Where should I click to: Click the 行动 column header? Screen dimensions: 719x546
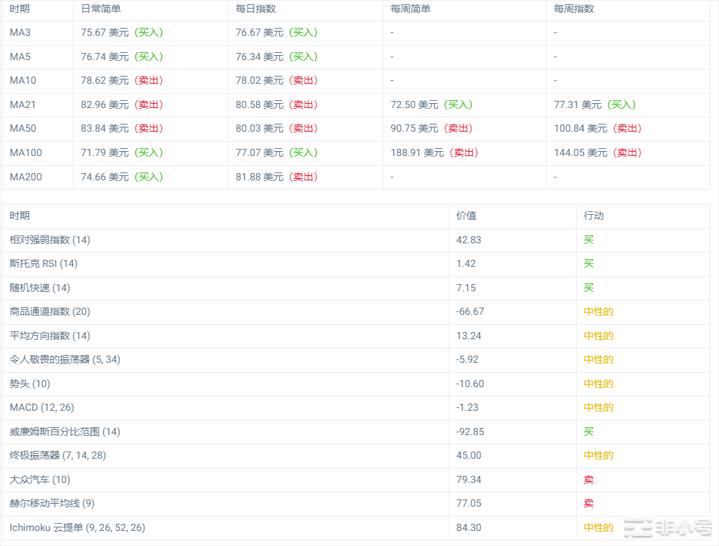click(x=594, y=216)
